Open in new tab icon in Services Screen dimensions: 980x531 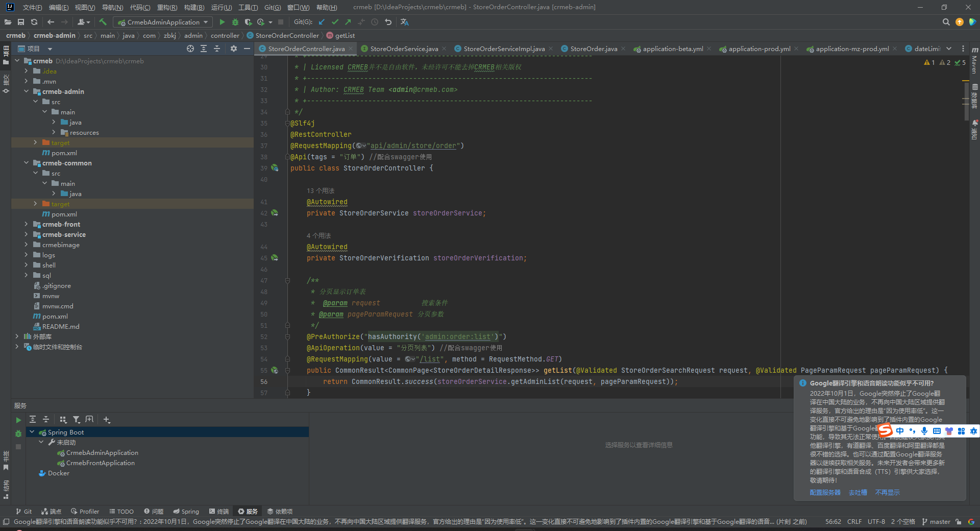coord(90,420)
